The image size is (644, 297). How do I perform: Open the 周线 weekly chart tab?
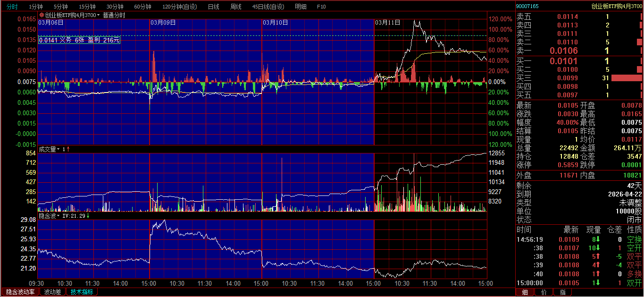pyautogui.click(x=235, y=7)
